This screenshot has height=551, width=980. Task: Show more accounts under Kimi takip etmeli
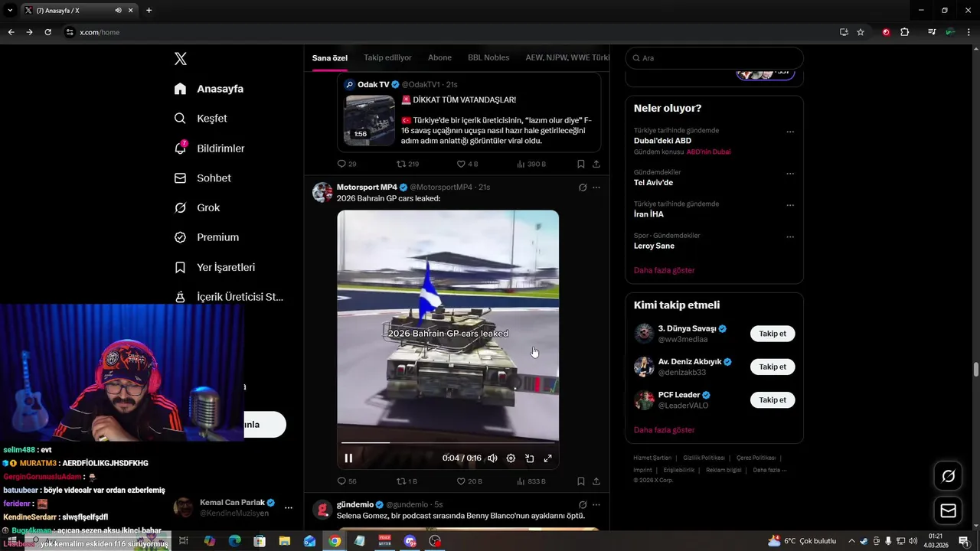(x=664, y=430)
